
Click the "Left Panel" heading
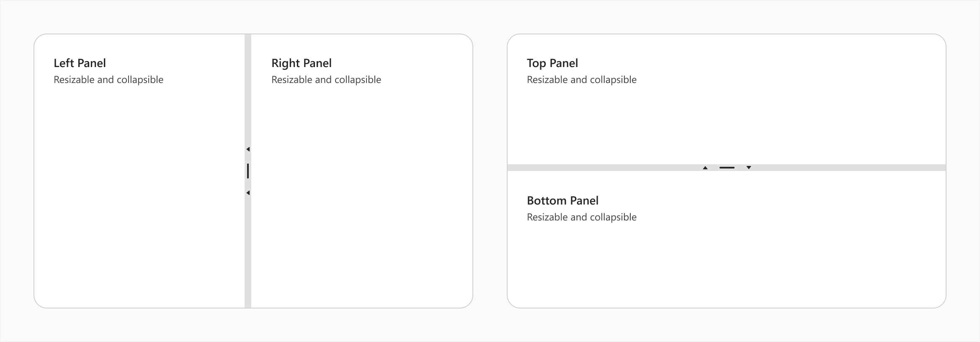point(80,63)
